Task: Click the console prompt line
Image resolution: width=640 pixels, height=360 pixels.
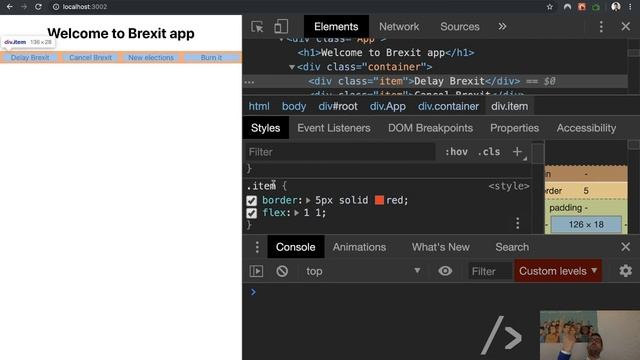Action: 441,292
